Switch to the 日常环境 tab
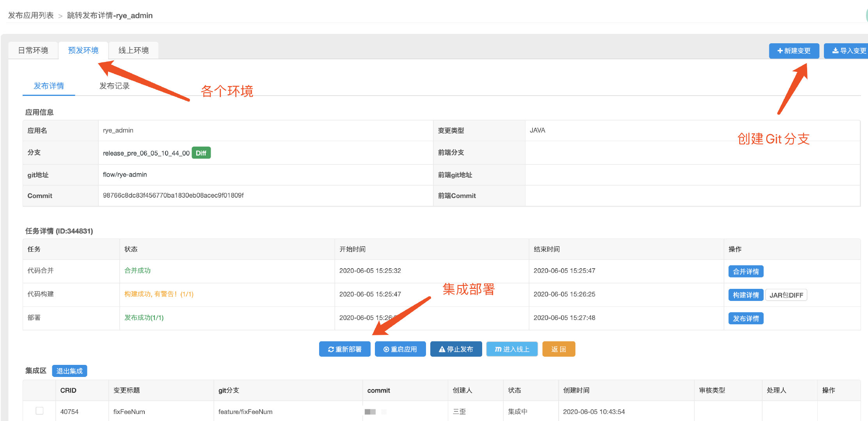868x421 pixels. coord(33,50)
